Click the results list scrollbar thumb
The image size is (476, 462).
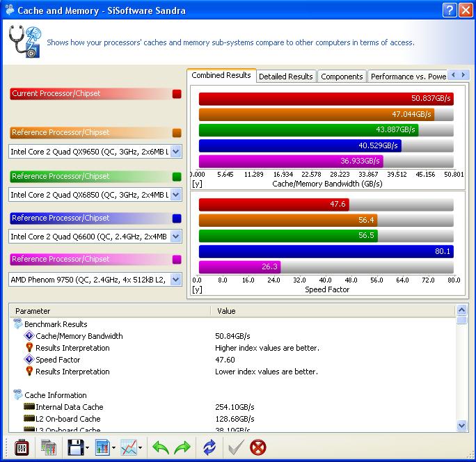(x=461, y=320)
